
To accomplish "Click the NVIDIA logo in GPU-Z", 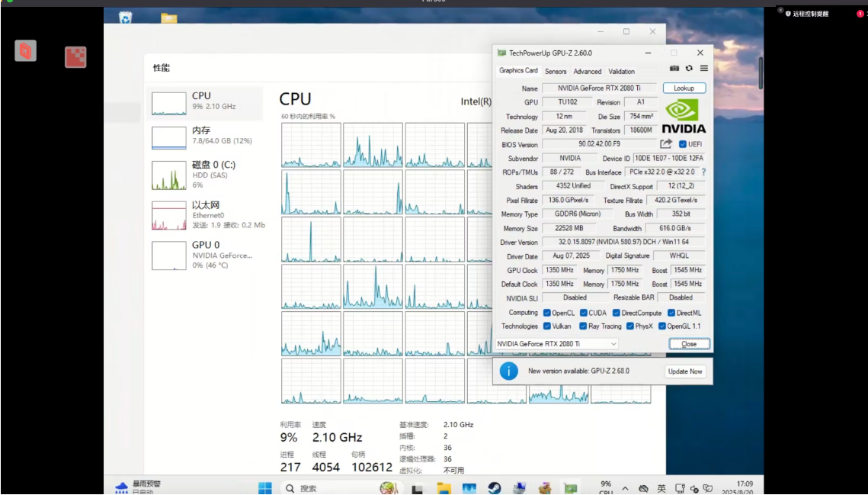I will point(684,117).
